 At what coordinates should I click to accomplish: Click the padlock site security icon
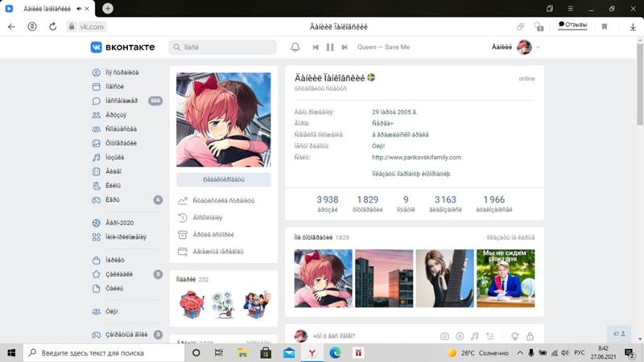pos(72,27)
